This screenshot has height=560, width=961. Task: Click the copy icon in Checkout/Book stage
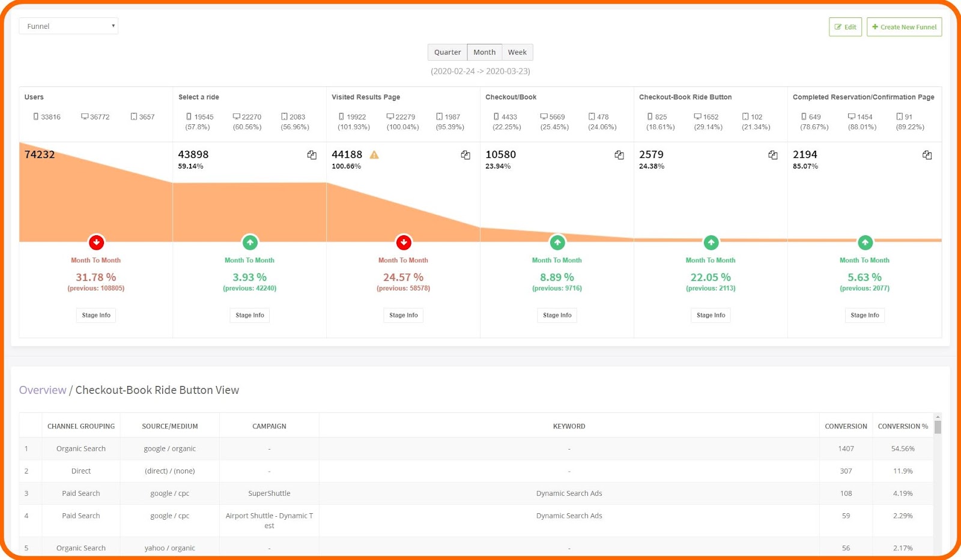(x=619, y=155)
